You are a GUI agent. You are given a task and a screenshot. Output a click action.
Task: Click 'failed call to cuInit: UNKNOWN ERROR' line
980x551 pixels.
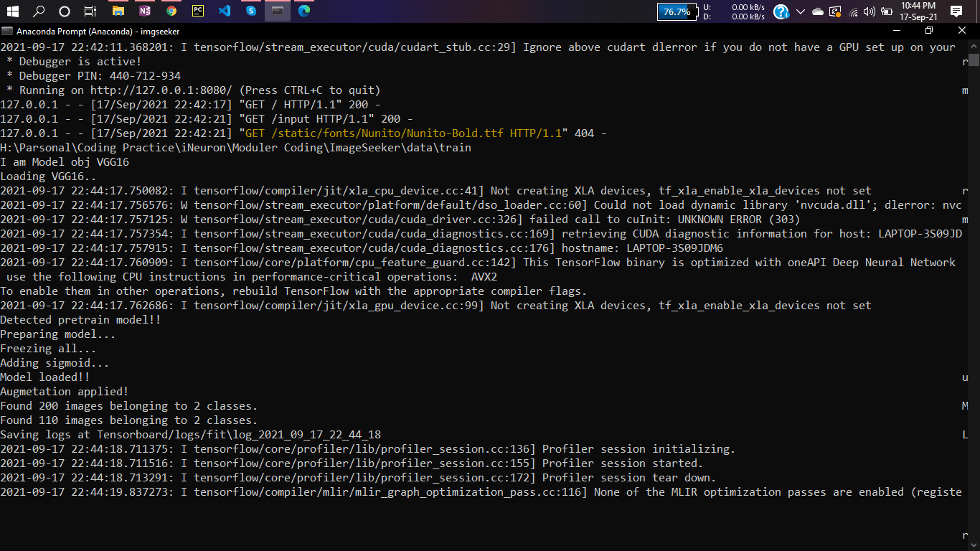400,220
